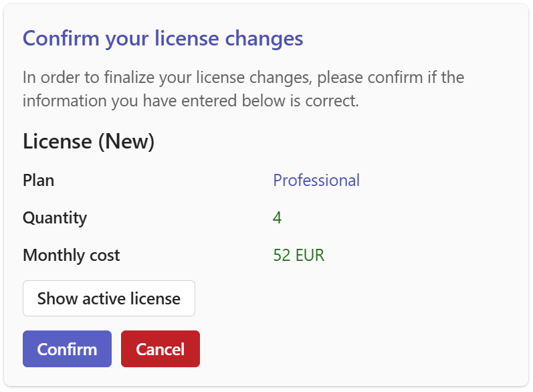
Task: Click the word 'changes' in dialog title
Action: 264,38
